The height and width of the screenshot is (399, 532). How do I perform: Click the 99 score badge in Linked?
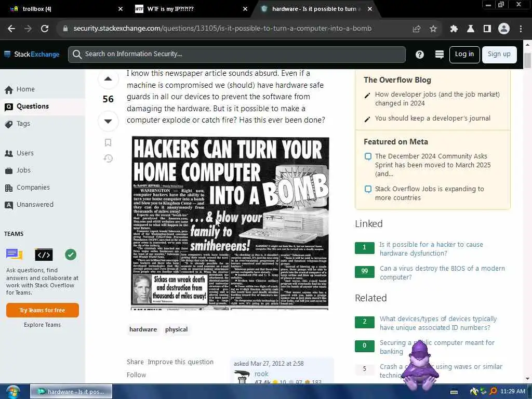point(364,271)
